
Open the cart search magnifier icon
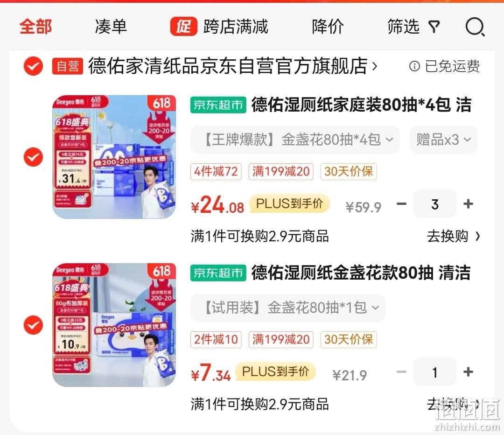pyautogui.click(x=475, y=27)
